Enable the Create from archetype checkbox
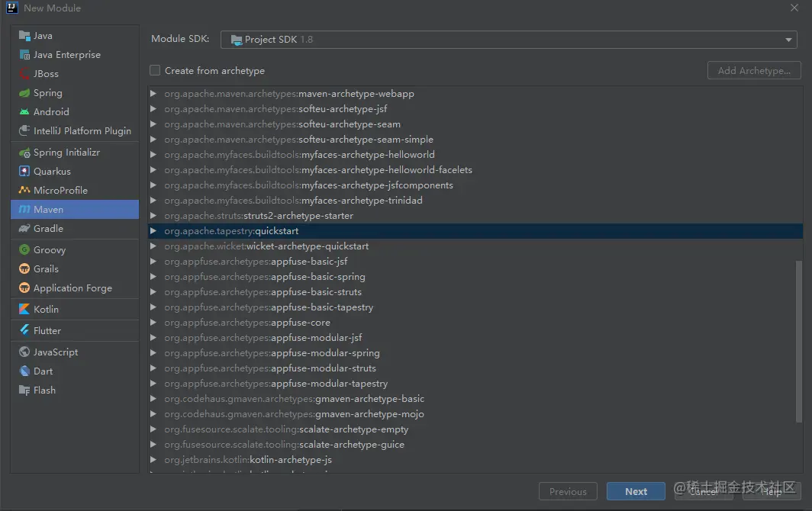 [155, 71]
